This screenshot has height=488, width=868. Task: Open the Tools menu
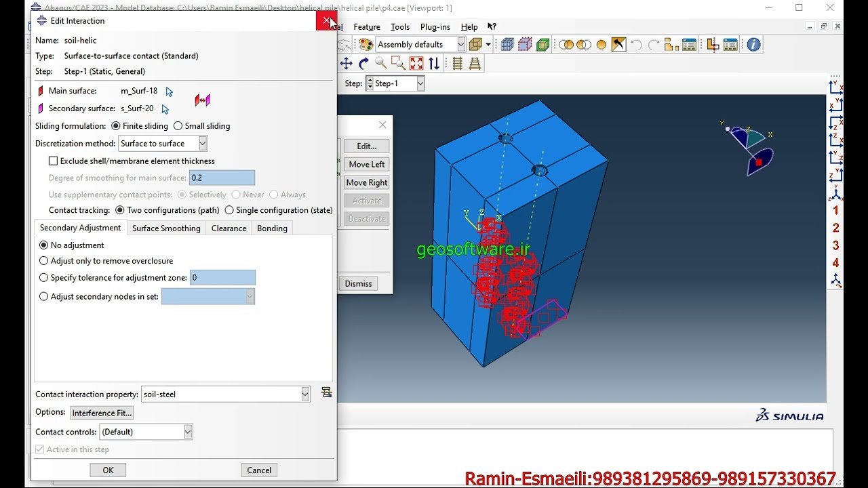[400, 27]
